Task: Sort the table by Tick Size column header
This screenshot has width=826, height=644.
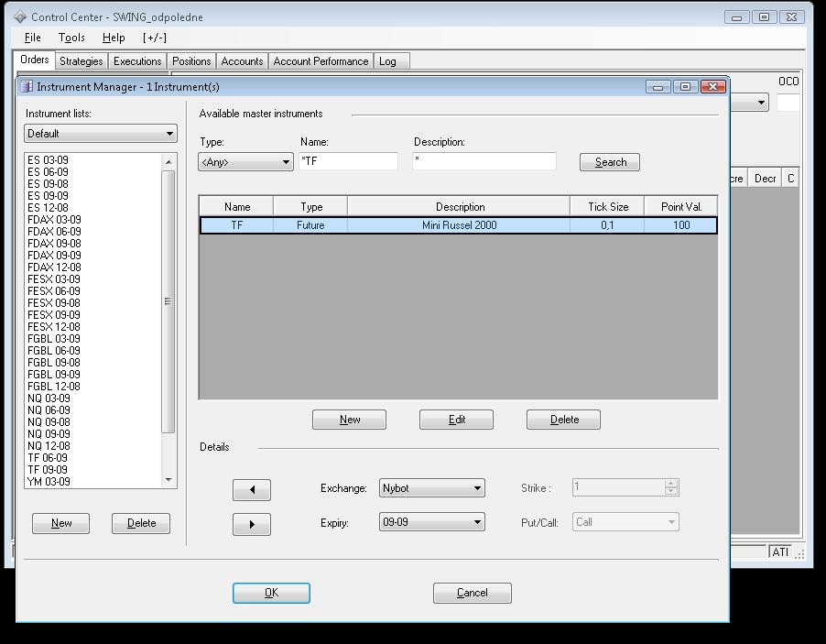Action: [607, 206]
